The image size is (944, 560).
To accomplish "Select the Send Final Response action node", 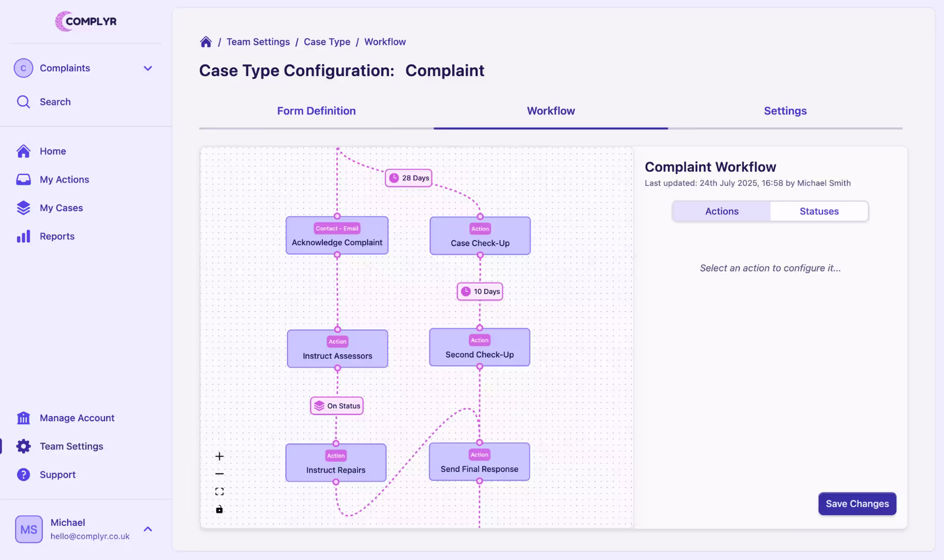I will tap(479, 462).
